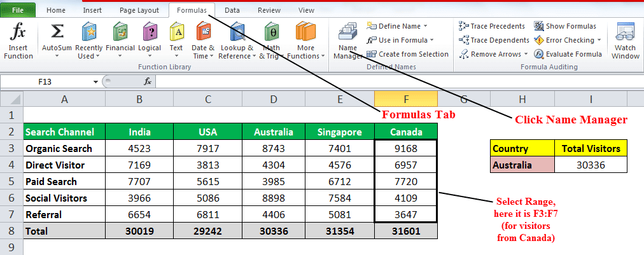Select row 8 header
This screenshot has width=644, height=255.
11,231
